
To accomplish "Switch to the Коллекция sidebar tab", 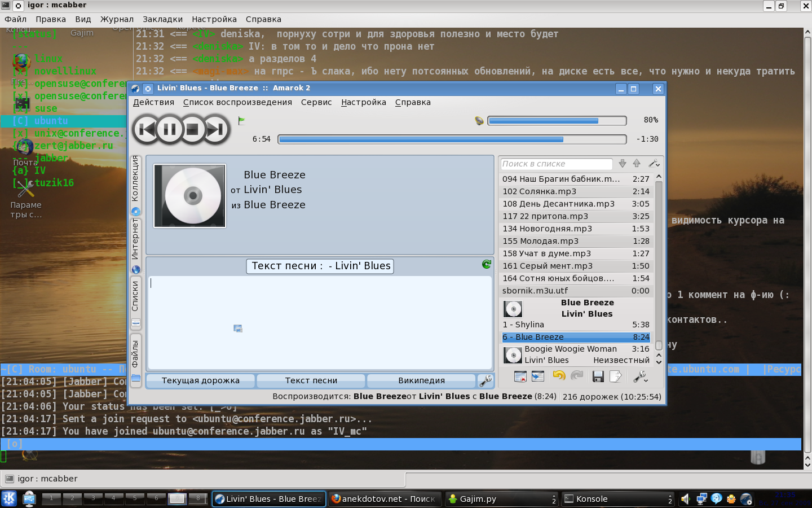I will (x=135, y=185).
